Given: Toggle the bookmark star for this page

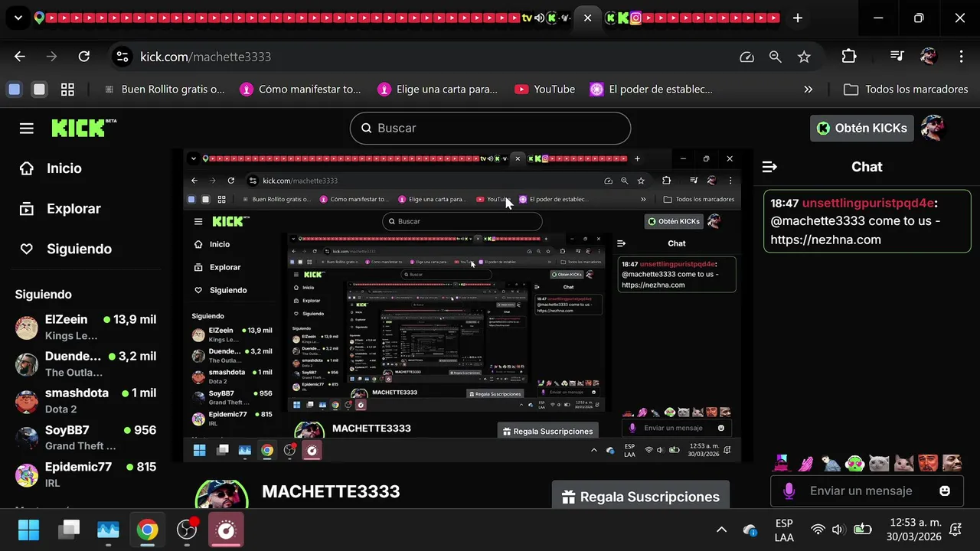Looking at the screenshot, I should tap(804, 57).
